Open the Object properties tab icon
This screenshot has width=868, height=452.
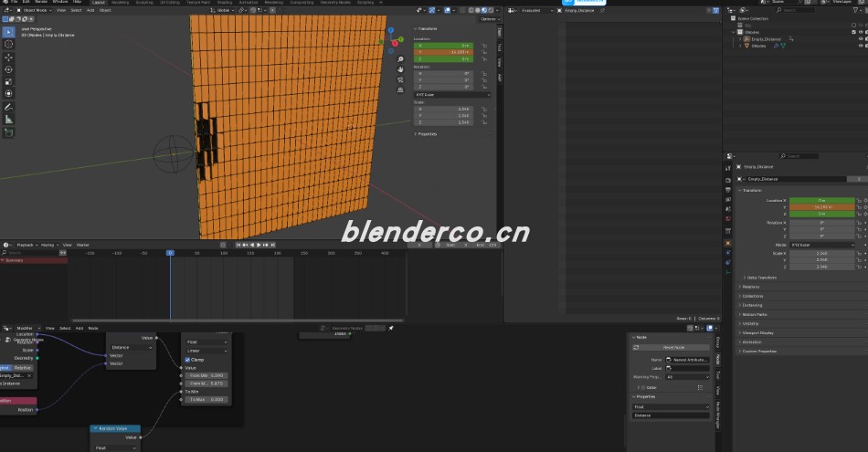tap(728, 243)
